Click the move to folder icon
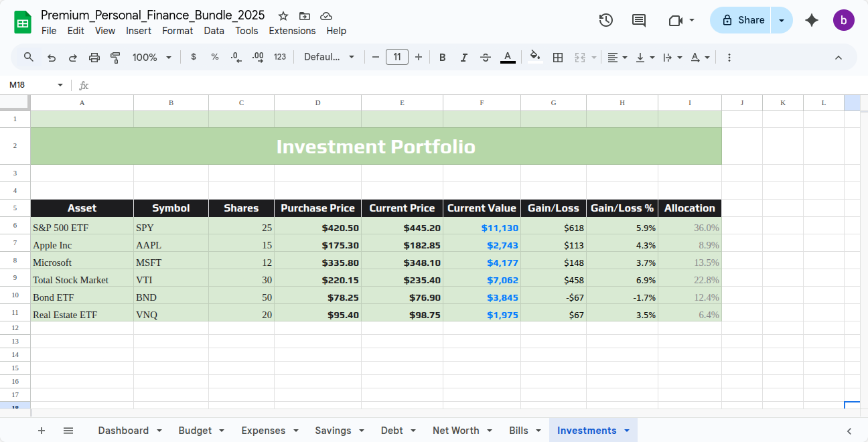The image size is (868, 442). pyautogui.click(x=305, y=16)
